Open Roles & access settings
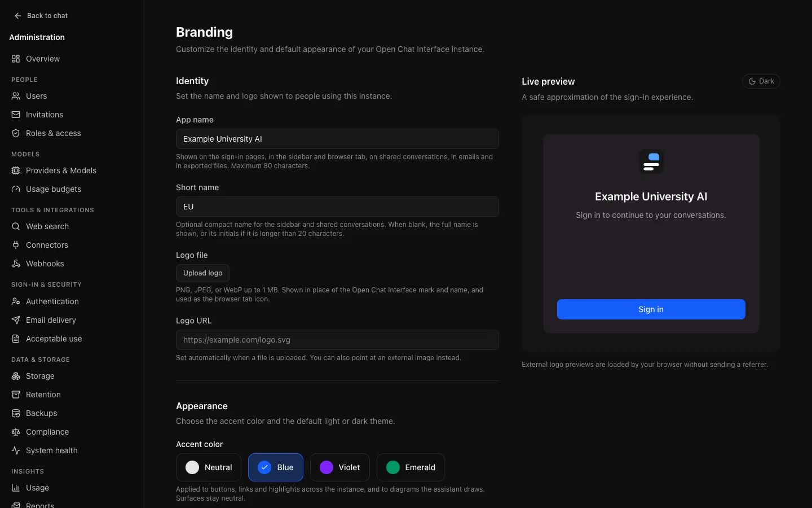Viewport: 812px width, 508px height. (x=72, y=133)
